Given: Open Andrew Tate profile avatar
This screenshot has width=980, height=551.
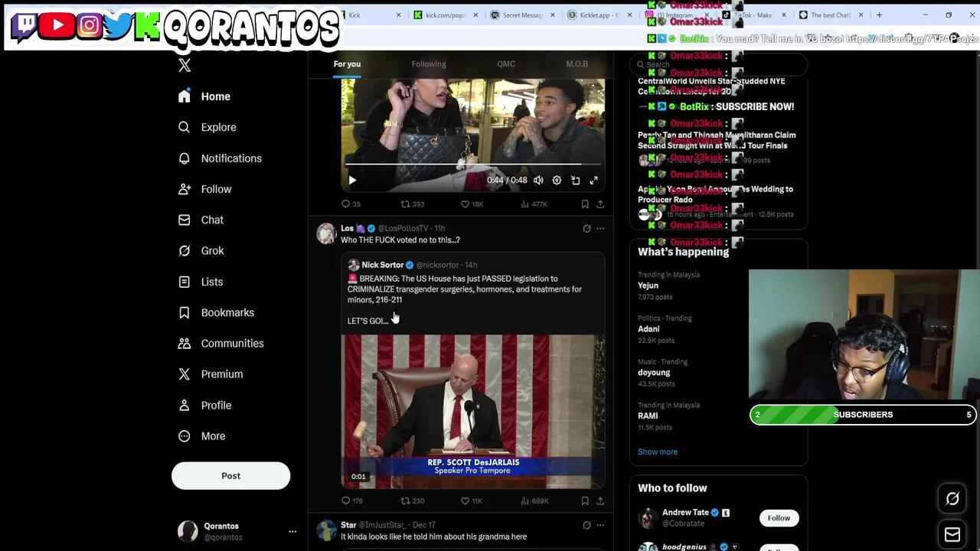Looking at the screenshot, I should [x=648, y=518].
